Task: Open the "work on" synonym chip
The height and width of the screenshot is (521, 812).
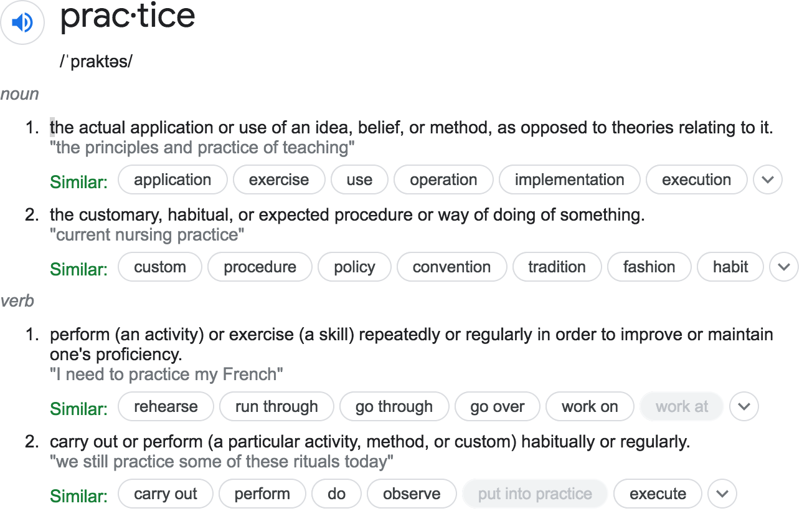Action: coord(590,407)
